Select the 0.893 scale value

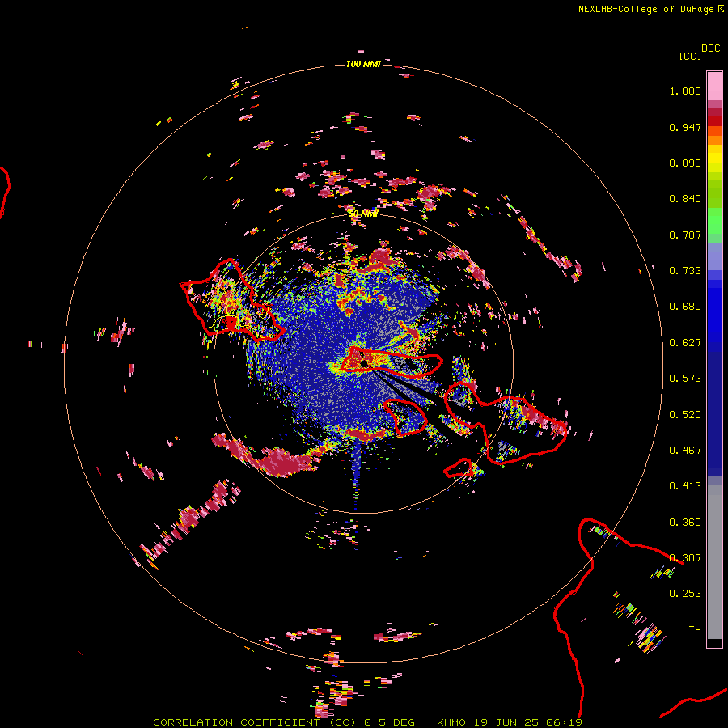[685, 163]
